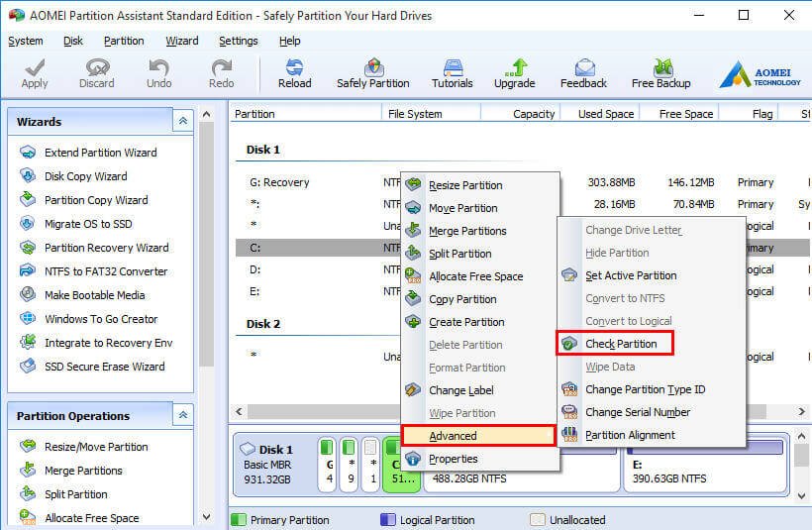Open Tutorials from the toolbar
Screen dimensions: 812x530
click(453, 73)
